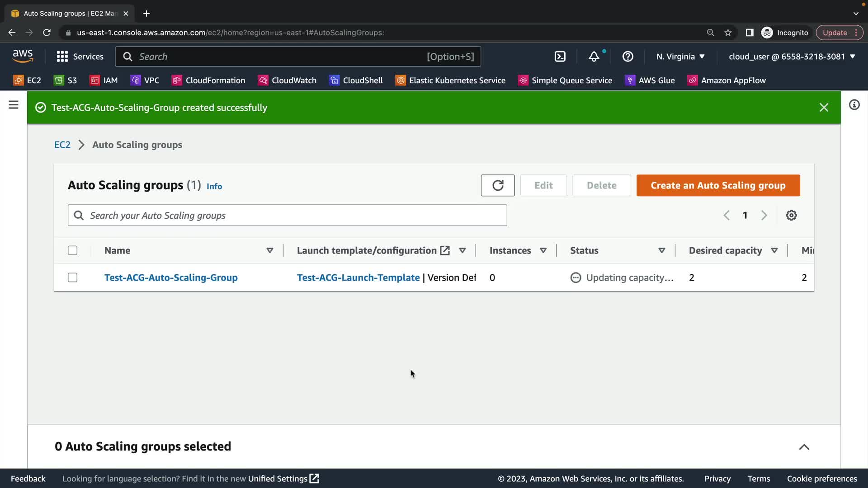Open the IAM bookmark shortcut
The height and width of the screenshot is (488, 868).
(104, 80)
